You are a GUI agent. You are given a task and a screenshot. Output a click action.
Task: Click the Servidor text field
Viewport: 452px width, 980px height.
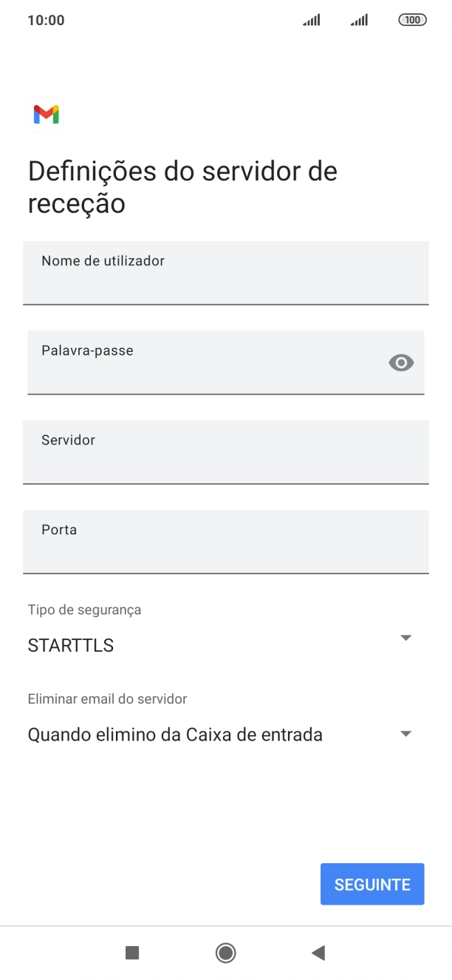(x=226, y=452)
